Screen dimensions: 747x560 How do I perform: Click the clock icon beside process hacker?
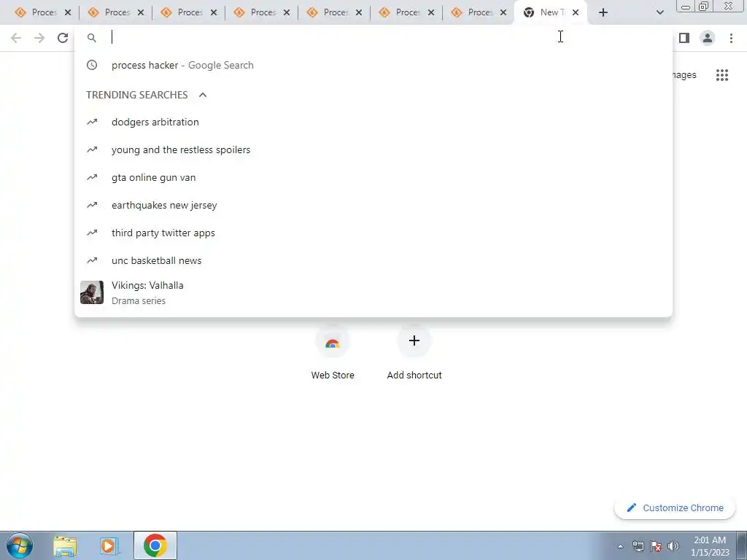92,65
